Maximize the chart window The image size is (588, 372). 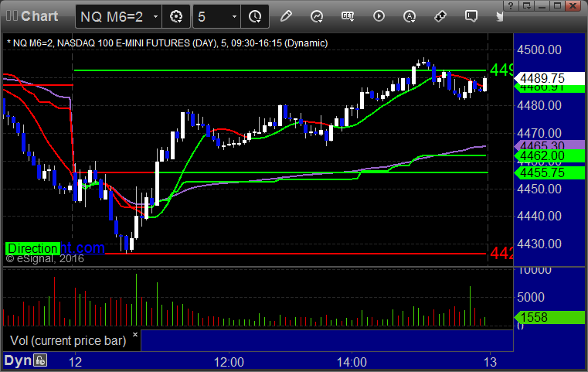558,5
